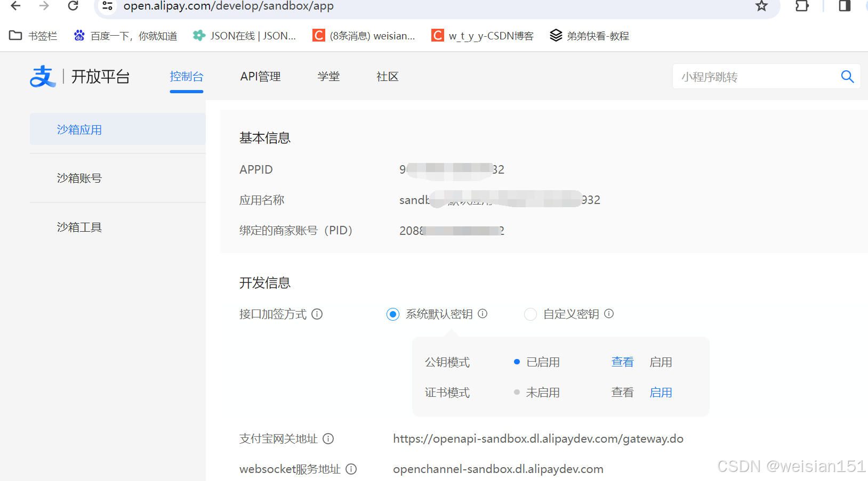Click the info icon next to websocket服务地址
The image size is (868, 481).
click(x=351, y=469)
